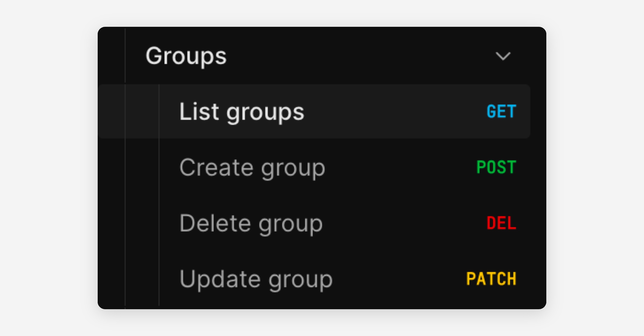Click the red DEL method badge
The width and height of the screenshot is (644, 336).
[501, 223]
